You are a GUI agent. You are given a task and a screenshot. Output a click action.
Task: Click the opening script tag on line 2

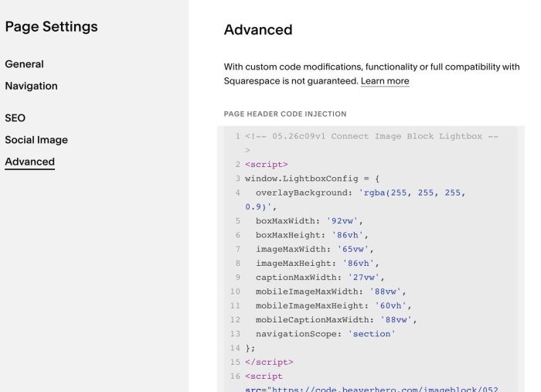267,165
